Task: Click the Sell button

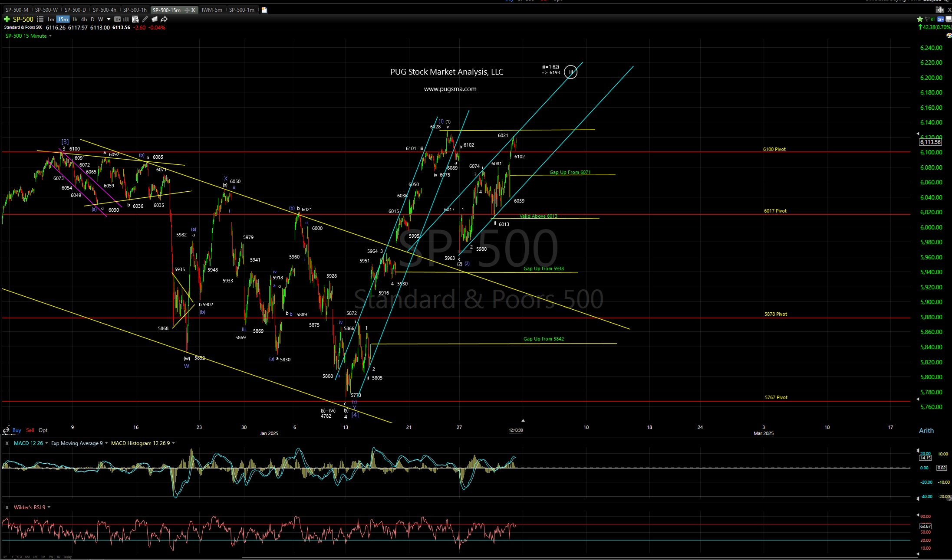Action: pos(30,430)
